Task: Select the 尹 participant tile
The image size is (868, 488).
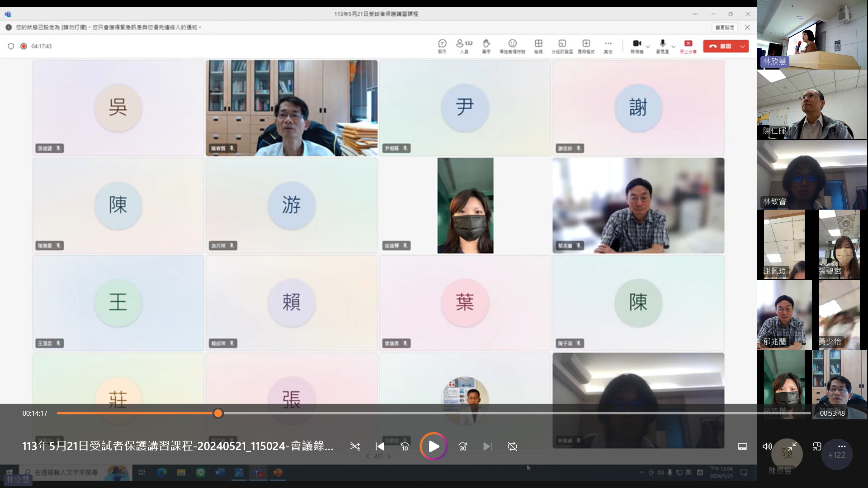Action: (x=465, y=108)
